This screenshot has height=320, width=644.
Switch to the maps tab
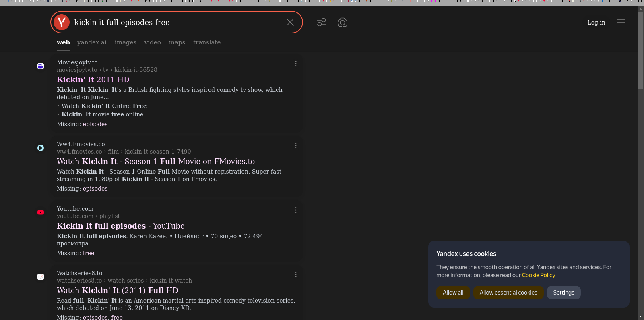(x=177, y=42)
